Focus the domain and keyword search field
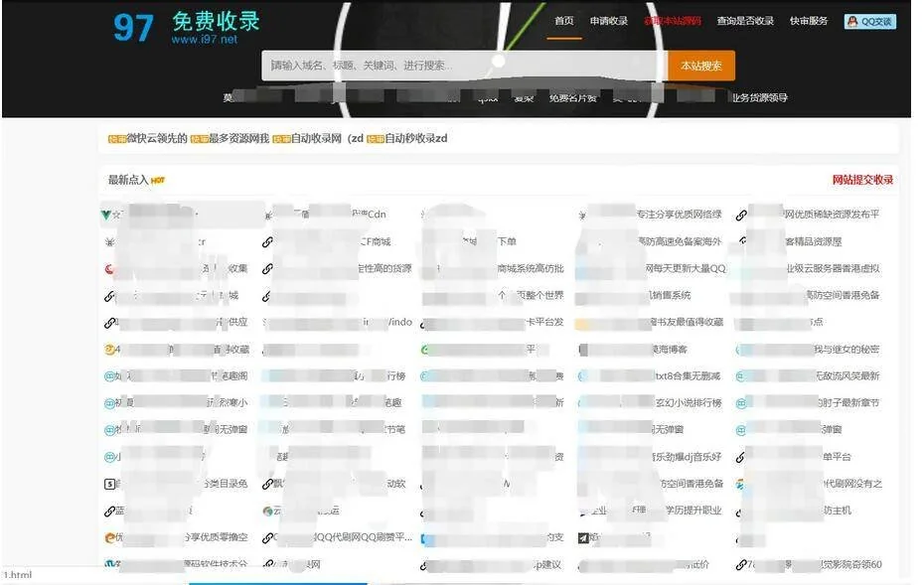The image size is (924, 585). point(462,66)
